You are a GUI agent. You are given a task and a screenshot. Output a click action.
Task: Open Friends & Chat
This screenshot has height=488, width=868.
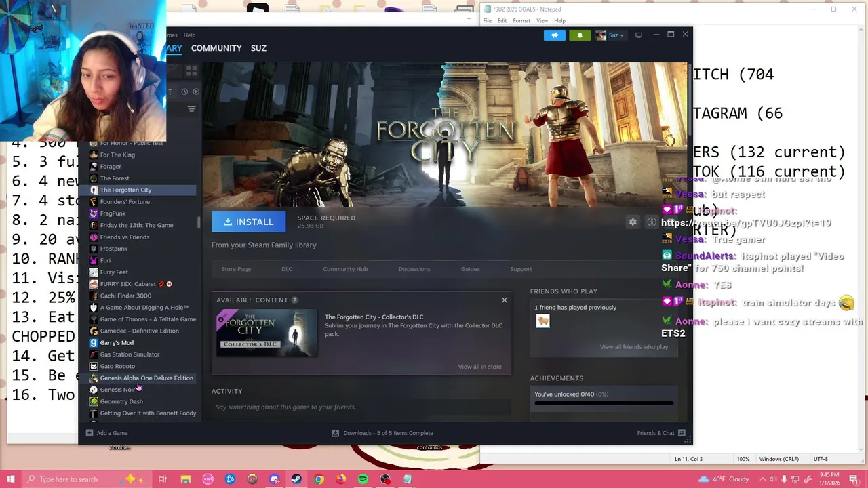(x=661, y=433)
